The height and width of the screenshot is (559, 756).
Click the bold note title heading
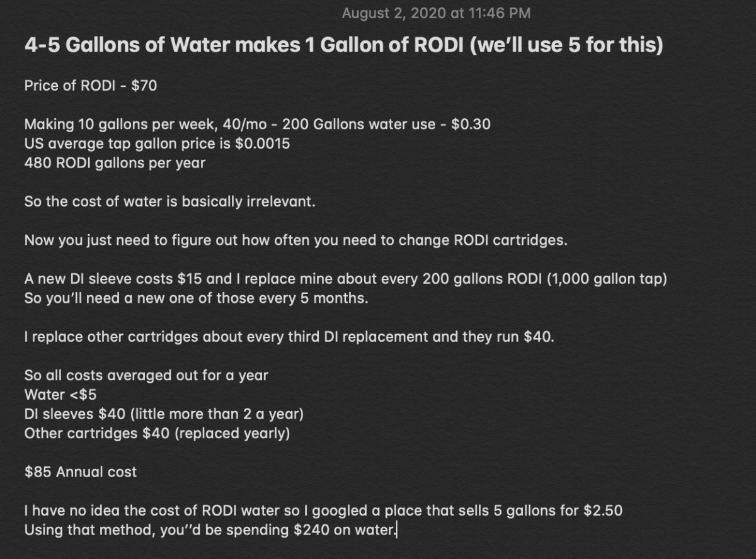343,47
